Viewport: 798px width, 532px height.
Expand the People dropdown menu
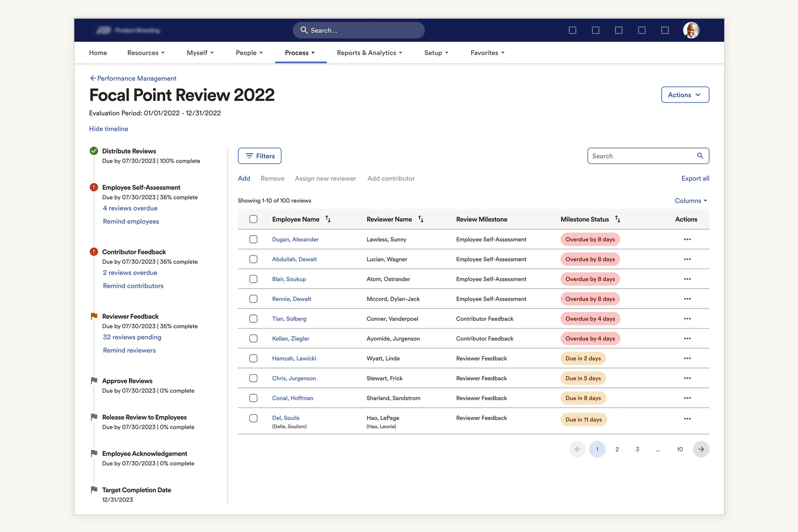(x=249, y=53)
